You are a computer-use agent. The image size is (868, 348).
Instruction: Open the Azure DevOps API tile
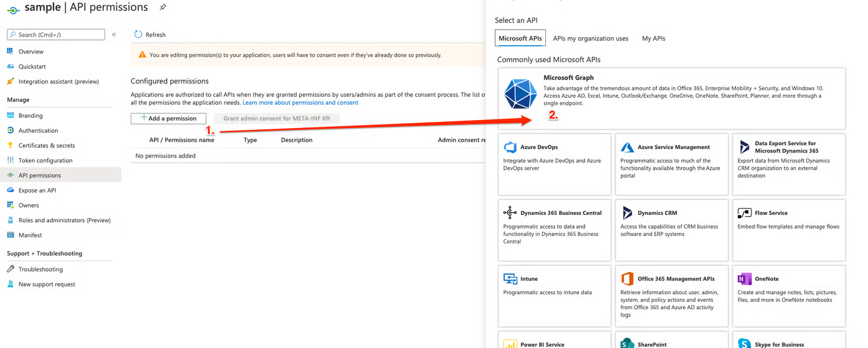pos(554,164)
